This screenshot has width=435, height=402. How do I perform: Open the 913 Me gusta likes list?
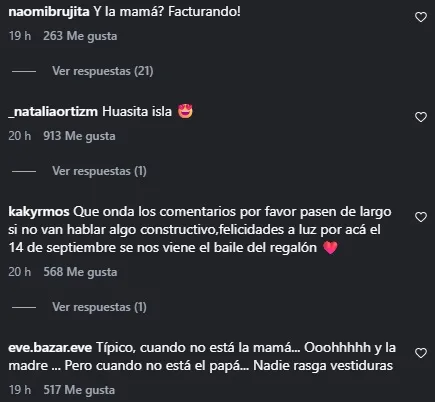pos(79,136)
